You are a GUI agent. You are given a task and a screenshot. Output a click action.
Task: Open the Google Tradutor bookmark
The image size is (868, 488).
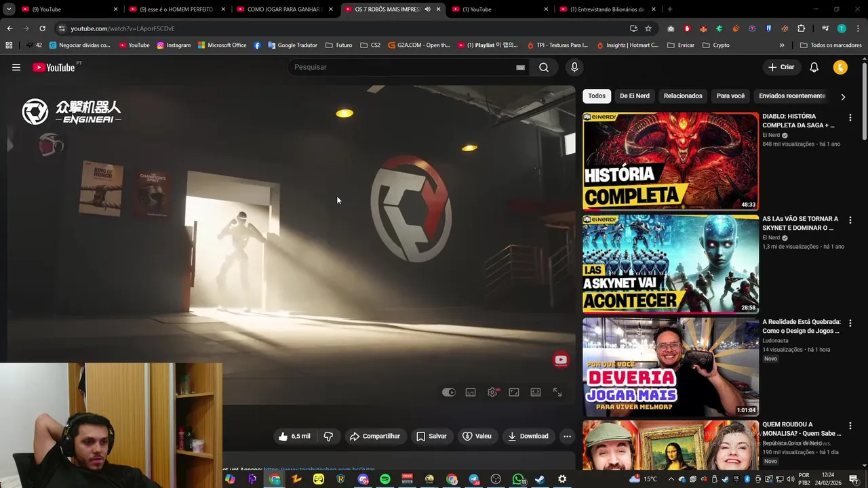(292, 45)
